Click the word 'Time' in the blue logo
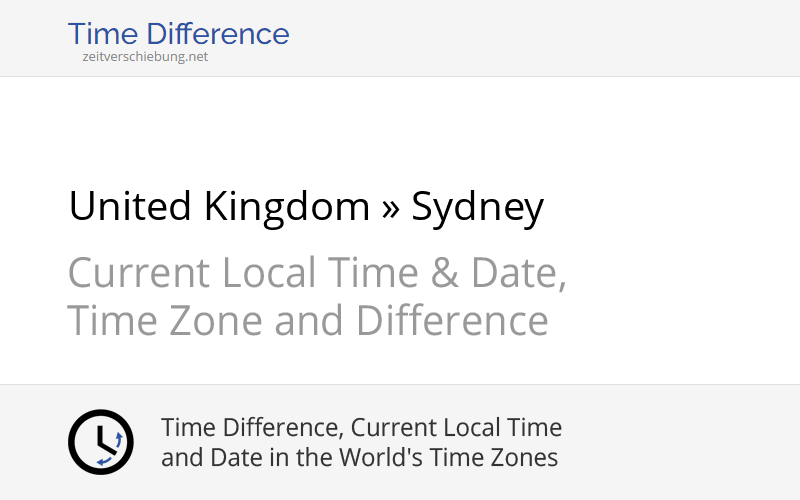 click(x=102, y=34)
